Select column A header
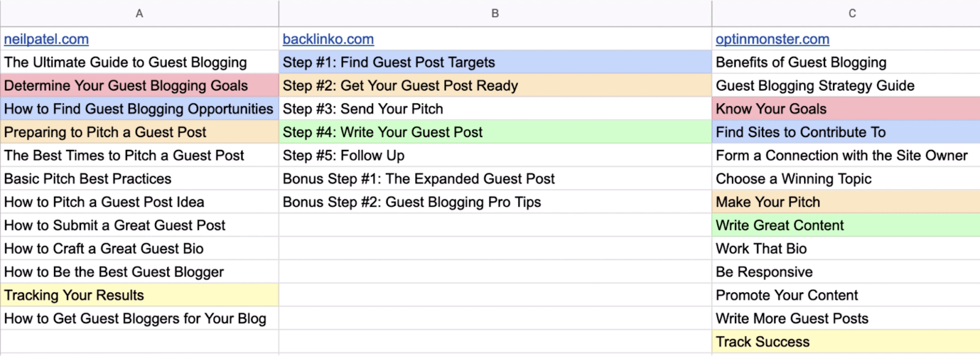The width and height of the screenshot is (980, 356). pyautogui.click(x=139, y=13)
